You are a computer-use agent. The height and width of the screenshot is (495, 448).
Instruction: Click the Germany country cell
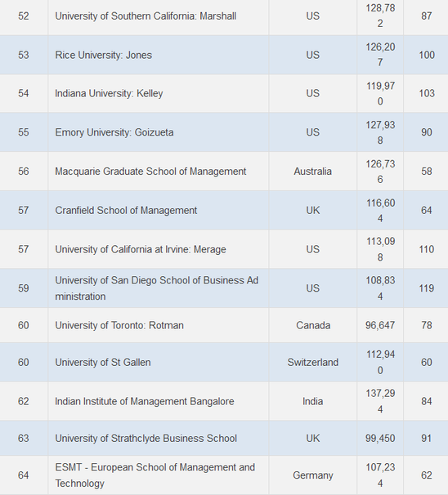(x=313, y=475)
